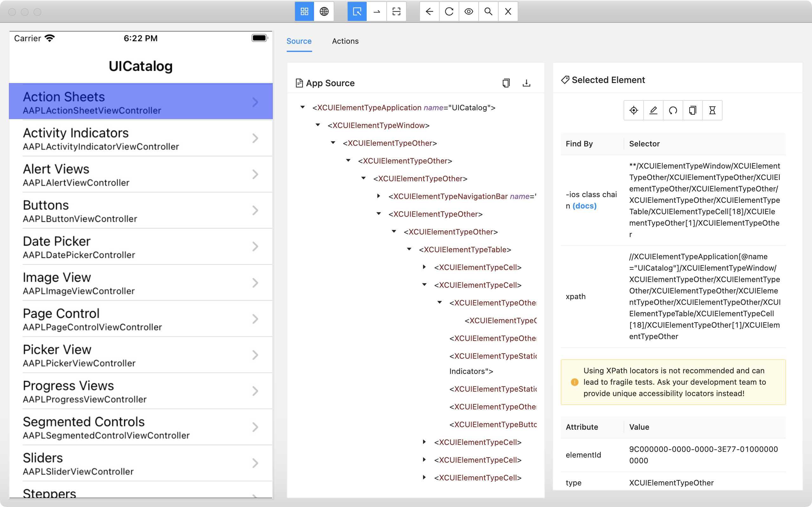
Task: Expand the XCUIElementTypeNavigationBar node
Action: click(x=378, y=196)
